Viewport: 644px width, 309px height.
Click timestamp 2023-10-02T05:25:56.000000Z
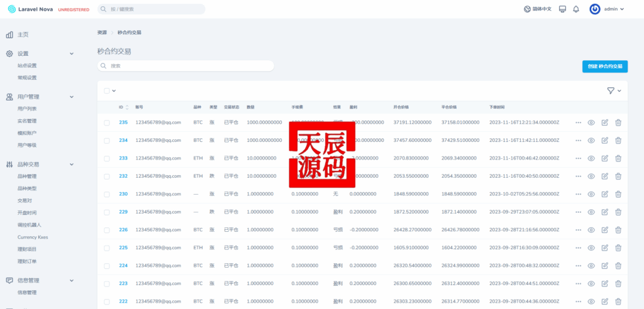[x=524, y=194]
